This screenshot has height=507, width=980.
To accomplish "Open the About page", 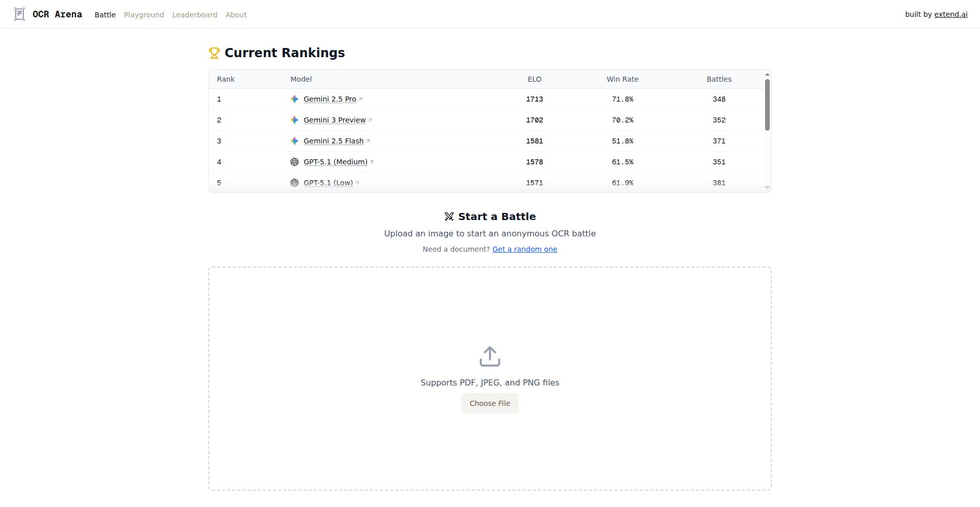I will (236, 15).
